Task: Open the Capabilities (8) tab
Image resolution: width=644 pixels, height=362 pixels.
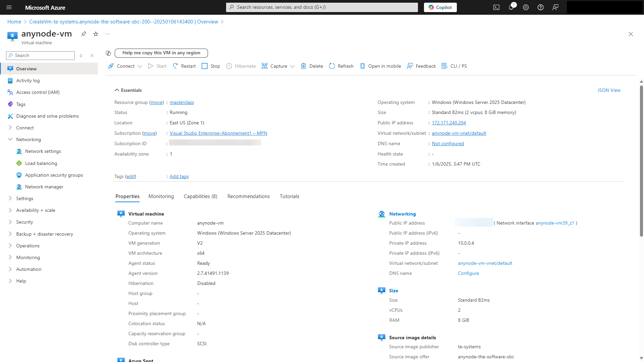Action: (x=200, y=196)
